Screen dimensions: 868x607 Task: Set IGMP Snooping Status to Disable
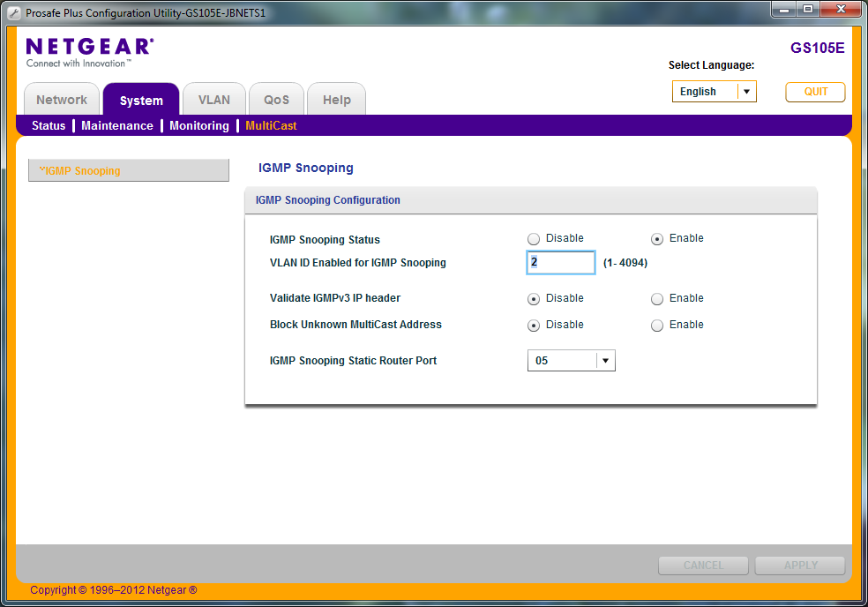534,239
